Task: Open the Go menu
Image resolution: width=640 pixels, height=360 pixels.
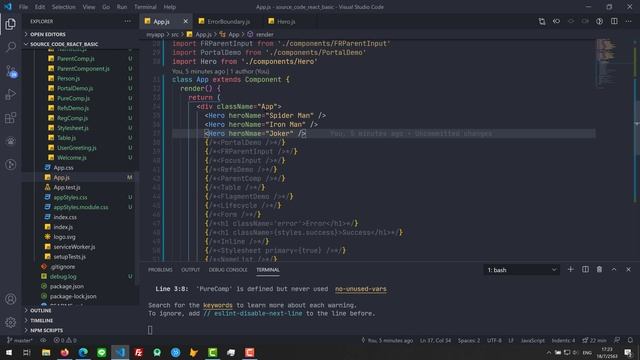Action: pos(106,7)
